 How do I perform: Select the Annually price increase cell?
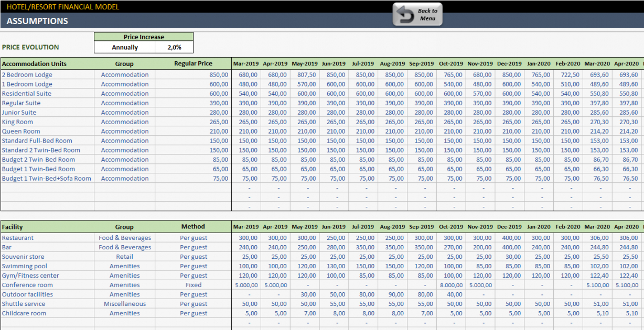coord(125,47)
